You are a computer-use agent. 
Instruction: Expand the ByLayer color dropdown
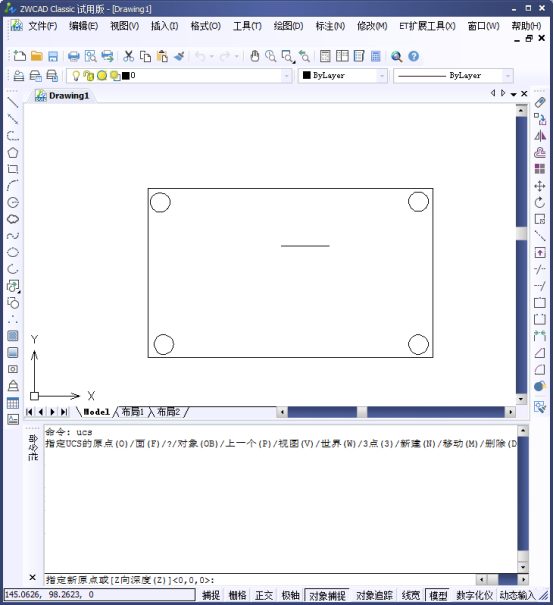click(382, 76)
